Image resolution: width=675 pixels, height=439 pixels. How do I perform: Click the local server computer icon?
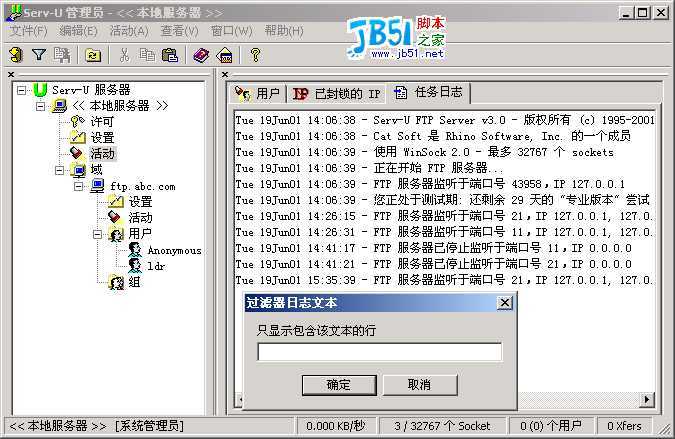(59, 106)
